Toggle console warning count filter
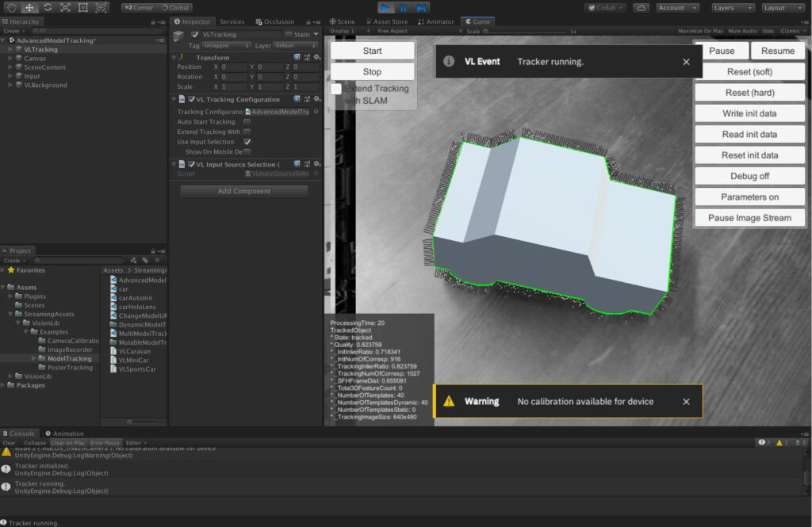The width and height of the screenshot is (812, 527). point(782,443)
